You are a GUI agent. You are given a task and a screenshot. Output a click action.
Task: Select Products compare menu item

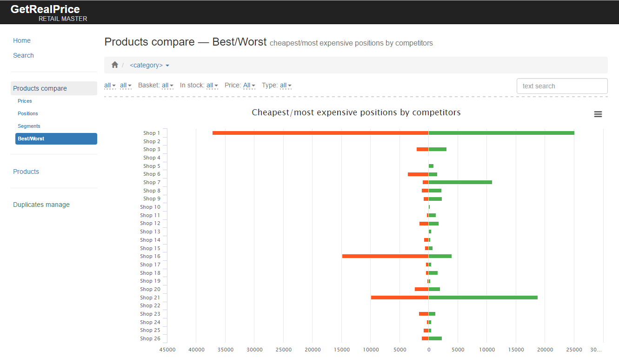(x=54, y=88)
